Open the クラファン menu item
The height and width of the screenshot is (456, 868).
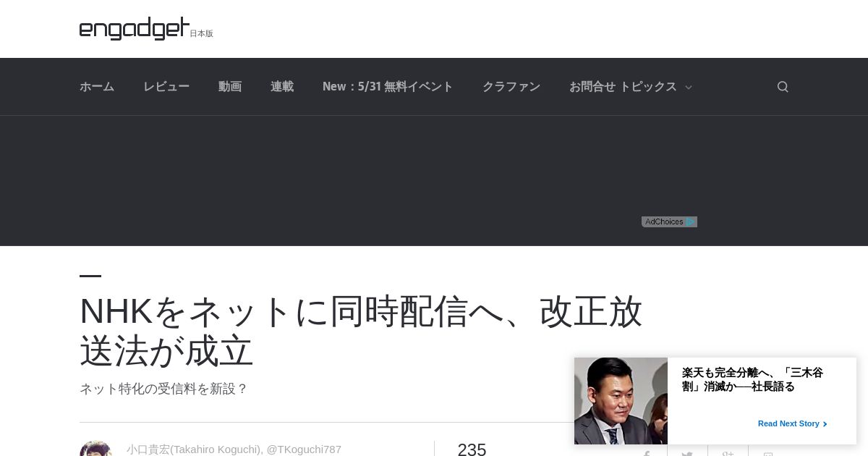[511, 87]
